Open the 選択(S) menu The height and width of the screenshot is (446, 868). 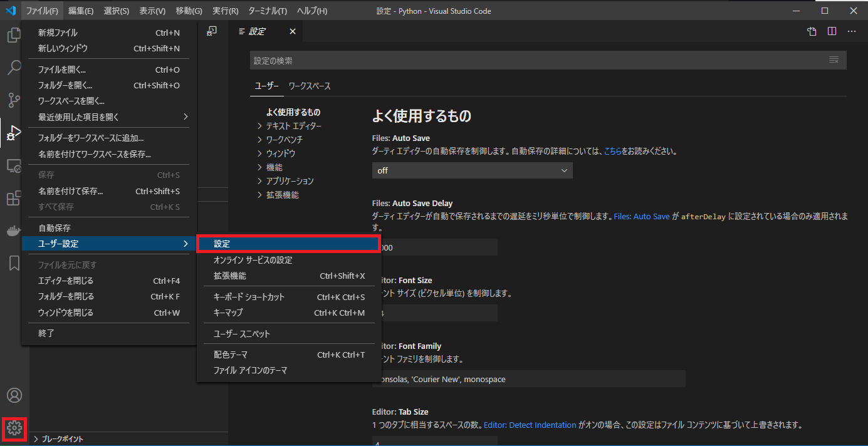(116, 11)
